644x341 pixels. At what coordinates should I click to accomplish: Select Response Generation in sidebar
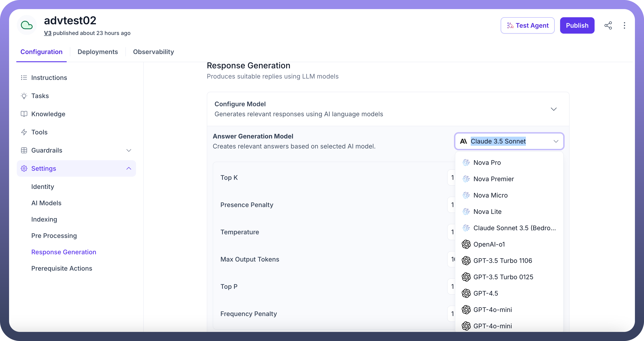point(64,252)
